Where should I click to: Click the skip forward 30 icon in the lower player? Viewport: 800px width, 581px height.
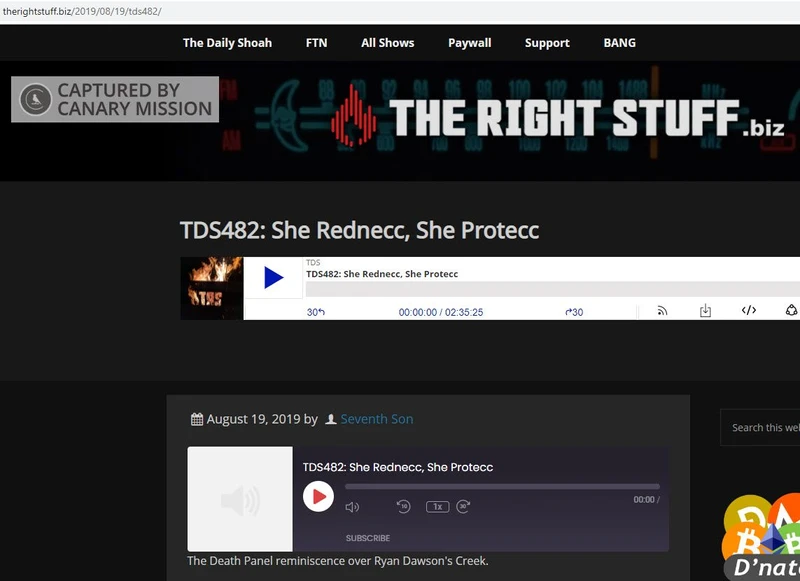point(463,506)
